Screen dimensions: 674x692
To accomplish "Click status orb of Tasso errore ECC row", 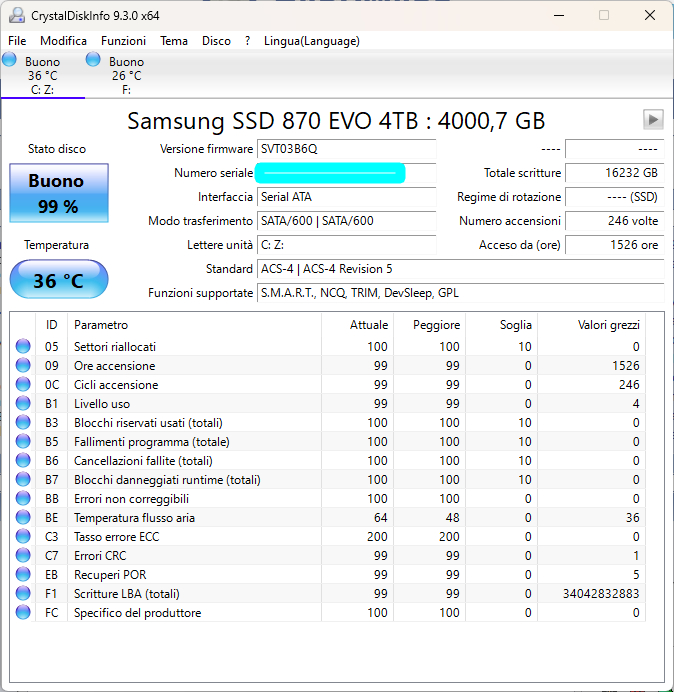I will (x=23, y=536).
